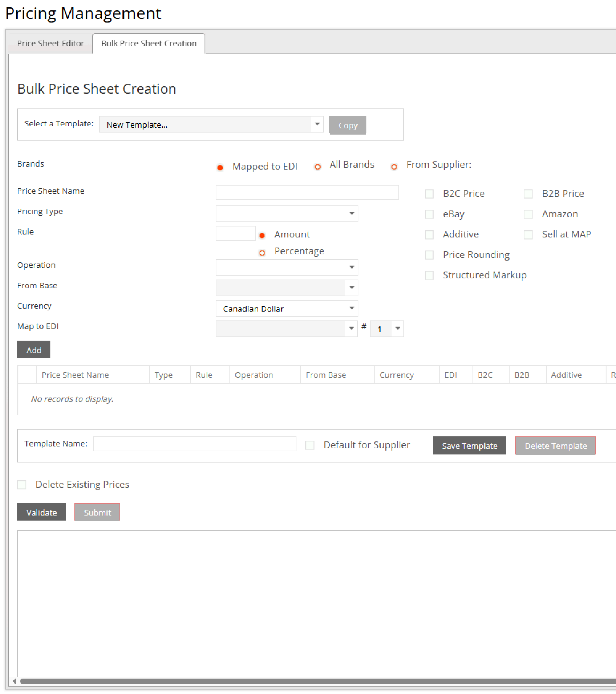Expand the Pricing Type dropdown
The image size is (616, 694).
click(x=352, y=213)
